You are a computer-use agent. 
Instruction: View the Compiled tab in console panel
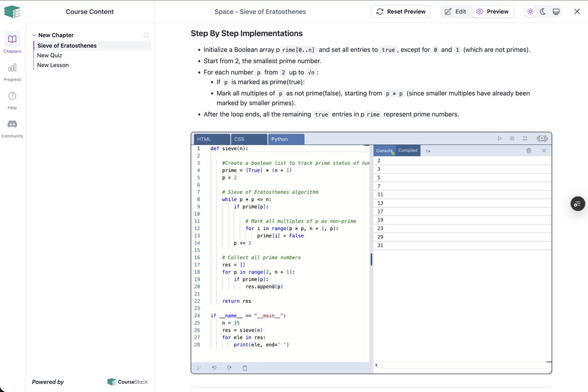click(408, 150)
